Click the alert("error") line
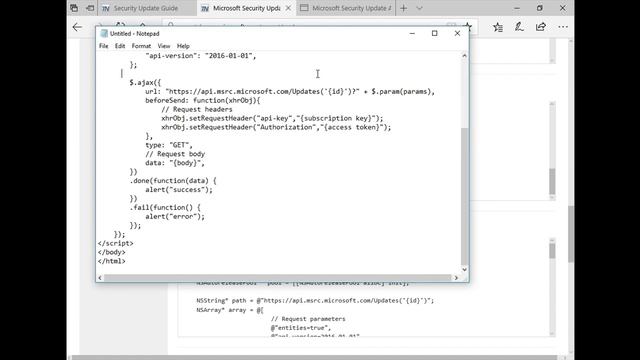Image resolution: width=640 pixels, height=360 pixels. point(175,217)
